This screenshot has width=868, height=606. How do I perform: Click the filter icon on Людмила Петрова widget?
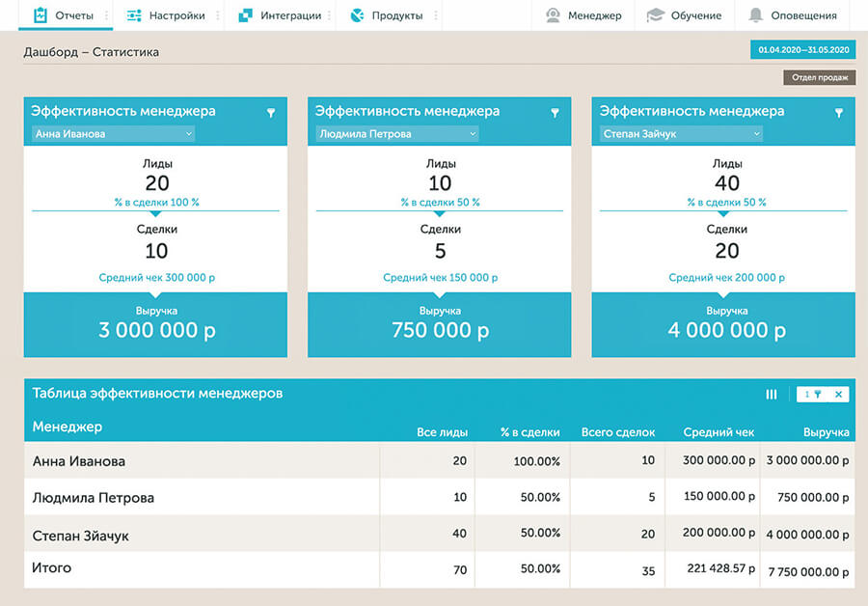point(555,113)
